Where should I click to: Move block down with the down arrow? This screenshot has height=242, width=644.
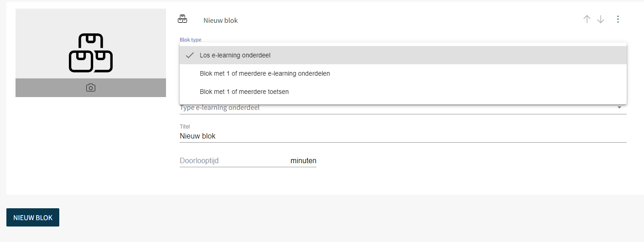click(601, 19)
